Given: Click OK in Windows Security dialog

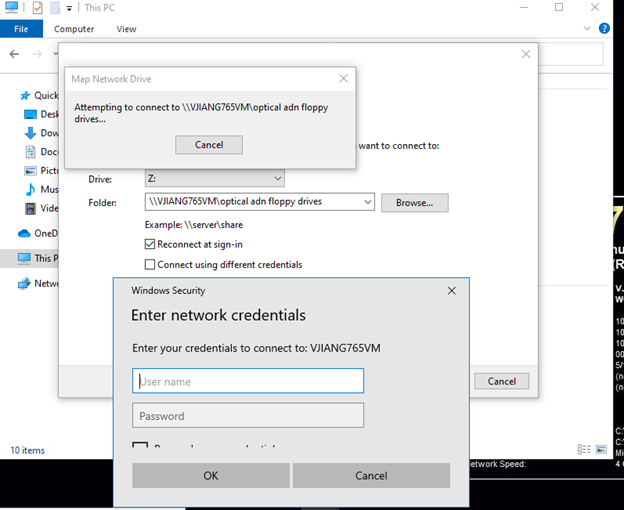Looking at the screenshot, I should pyautogui.click(x=211, y=475).
